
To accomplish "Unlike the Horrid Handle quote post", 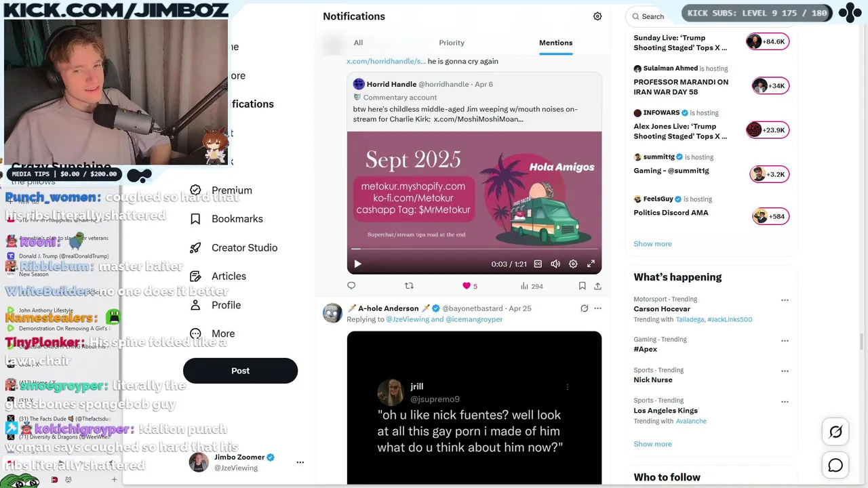I will click(x=467, y=286).
